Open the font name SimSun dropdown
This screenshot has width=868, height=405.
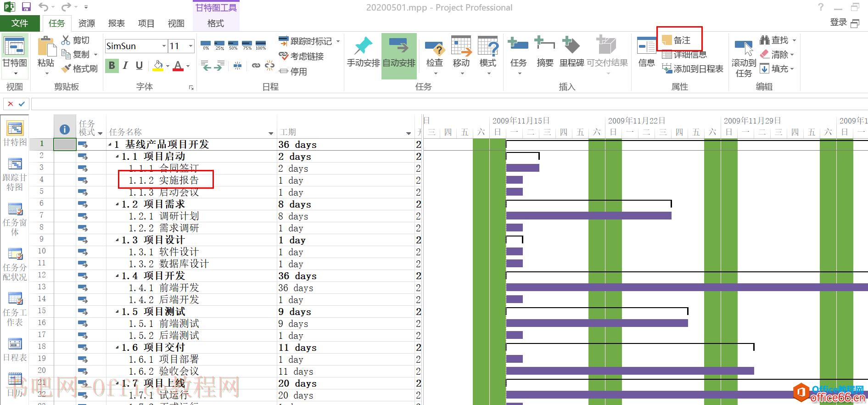pyautogui.click(x=164, y=46)
